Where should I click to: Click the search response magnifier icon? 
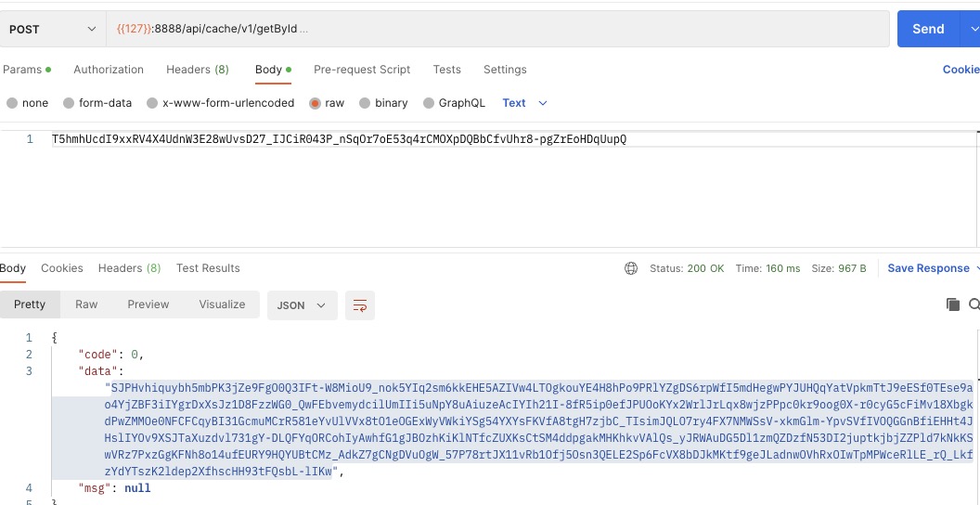974,304
